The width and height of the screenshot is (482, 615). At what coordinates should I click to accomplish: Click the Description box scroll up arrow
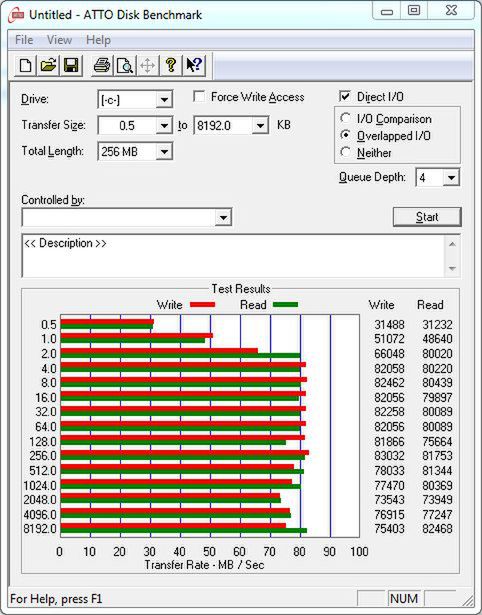[452, 244]
